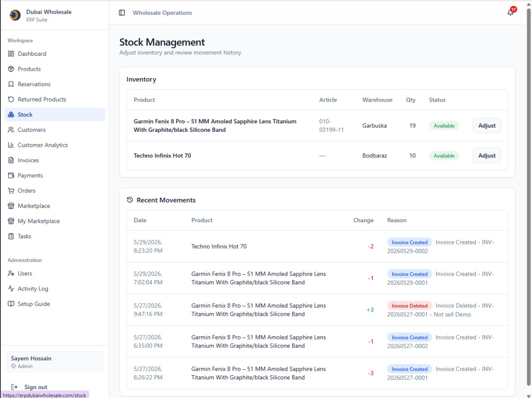Image resolution: width=532 pixels, height=398 pixels.
Task: Click the Customers people icon
Action: pos(11,130)
